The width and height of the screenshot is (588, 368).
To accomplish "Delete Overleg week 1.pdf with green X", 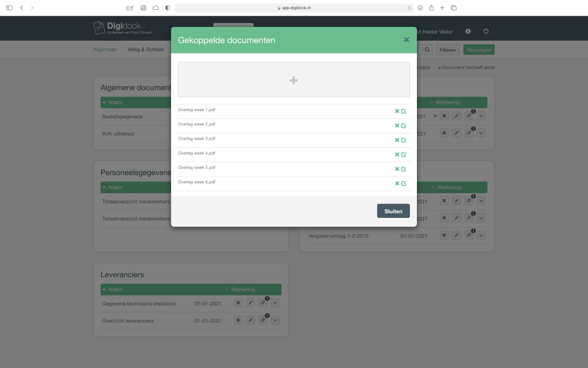I will click(x=397, y=111).
